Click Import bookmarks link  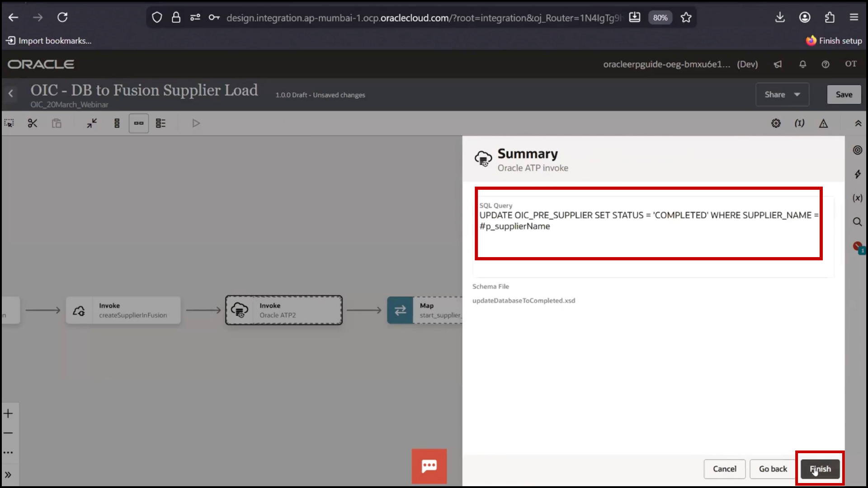49,41
